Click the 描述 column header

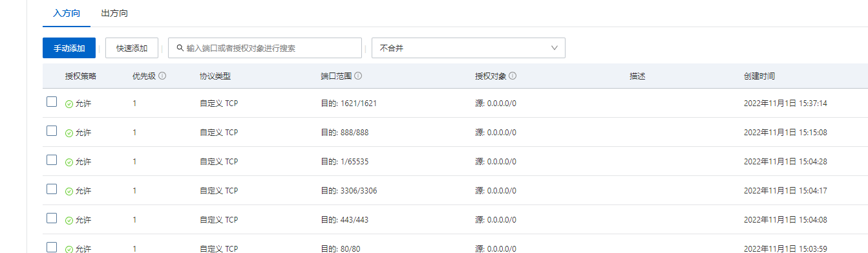click(x=637, y=76)
